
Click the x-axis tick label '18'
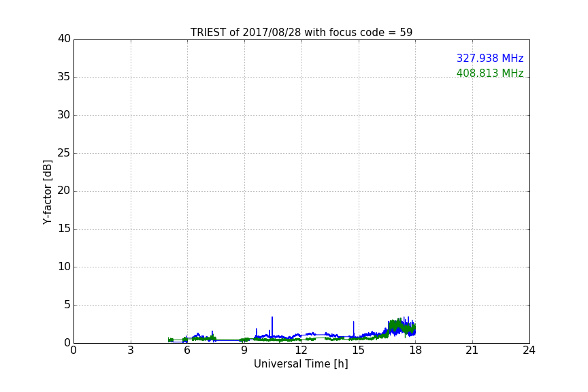tap(416, 350)
